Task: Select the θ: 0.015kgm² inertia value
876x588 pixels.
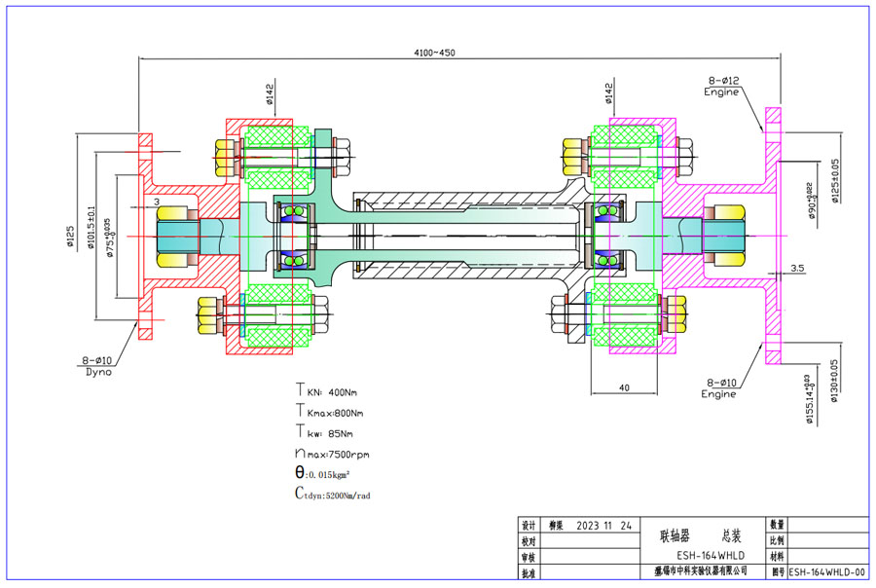Action: [335, 474]
